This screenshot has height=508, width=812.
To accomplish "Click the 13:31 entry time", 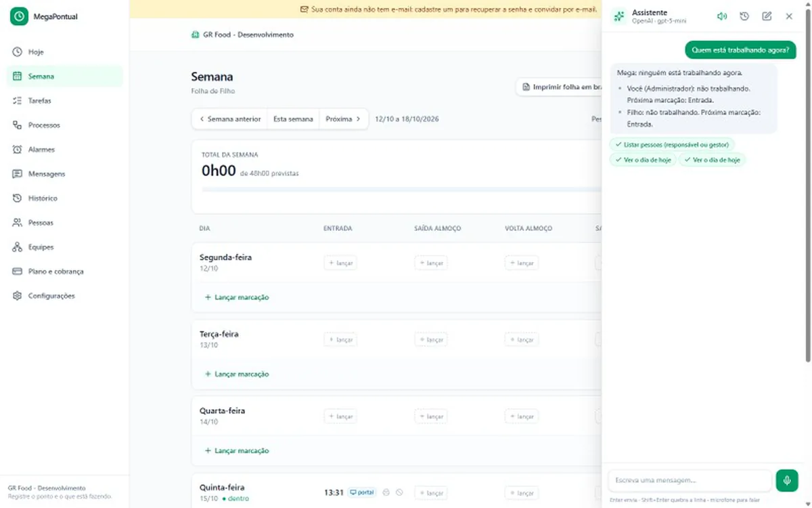I will [x=334, y=492].
